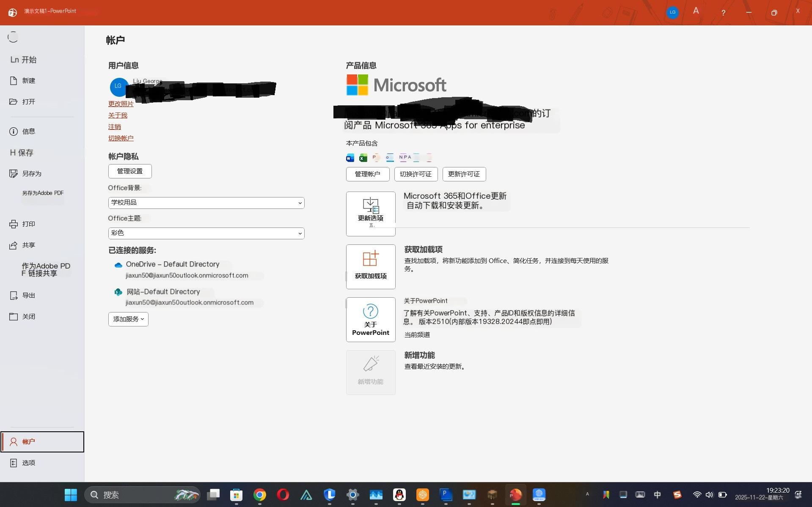Click the Manage settings (管理设置) button
812x507 pixels.
point(130,171)
